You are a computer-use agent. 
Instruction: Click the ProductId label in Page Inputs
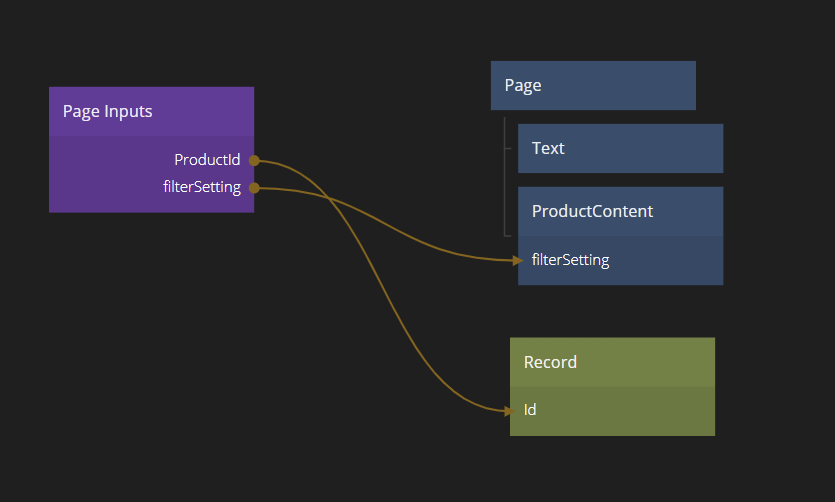pyautogui.click(x=207, y=160)
